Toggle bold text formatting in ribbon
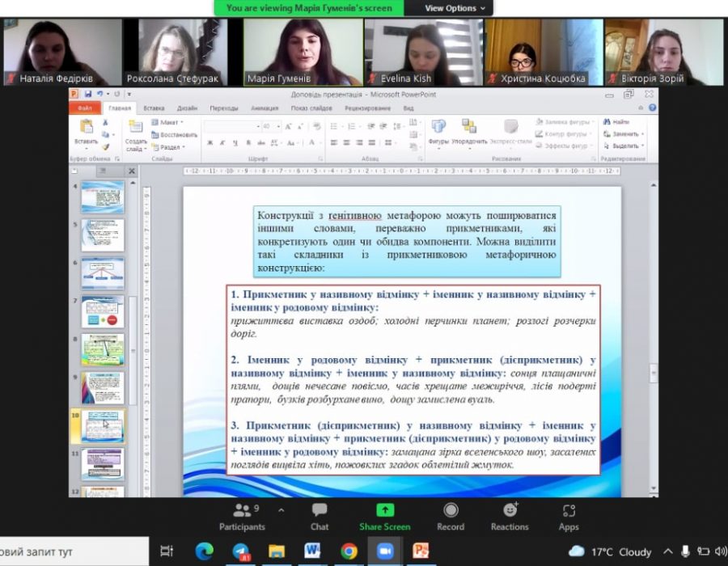 [x=210, y=143]
